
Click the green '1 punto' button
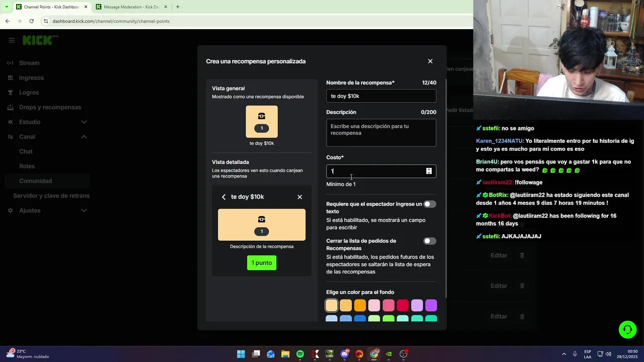click(262, 263)
